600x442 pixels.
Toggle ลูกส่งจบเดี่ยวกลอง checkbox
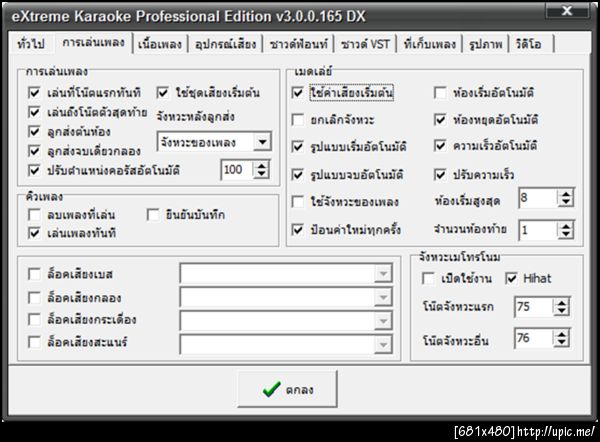[x=34, y=151]
